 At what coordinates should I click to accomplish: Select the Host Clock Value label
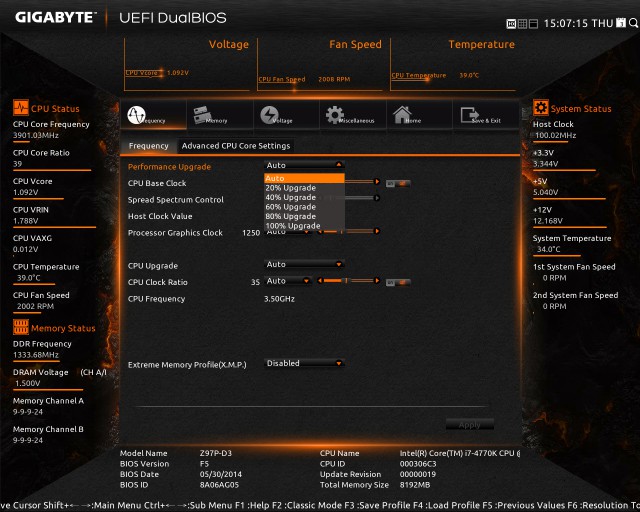click(x=160, y=216)
